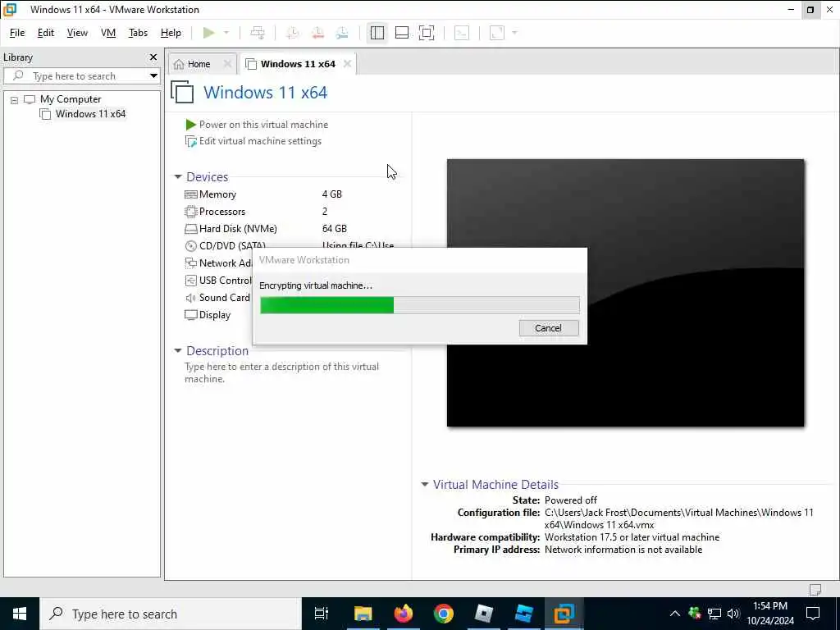Toggle the thumbnail bar view icon
This screenshot has height=630, width=840.
[x=402, y=33]
